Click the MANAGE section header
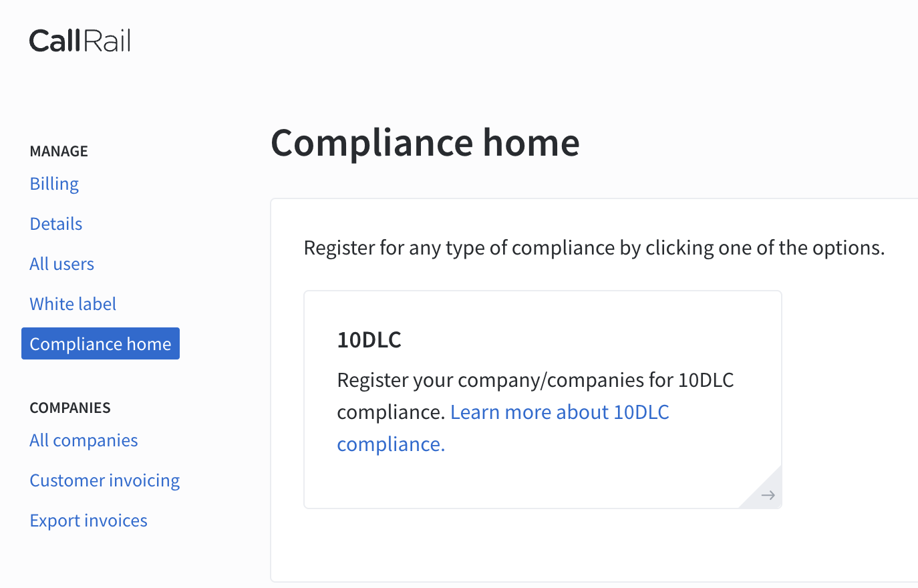Viewport: 918px width, 588px height. click(58, 151)
